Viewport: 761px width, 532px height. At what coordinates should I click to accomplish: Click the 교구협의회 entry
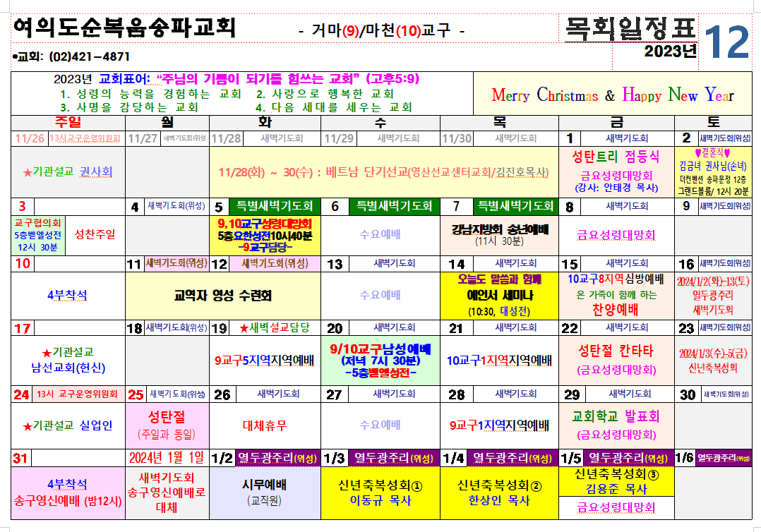(37, 222)
